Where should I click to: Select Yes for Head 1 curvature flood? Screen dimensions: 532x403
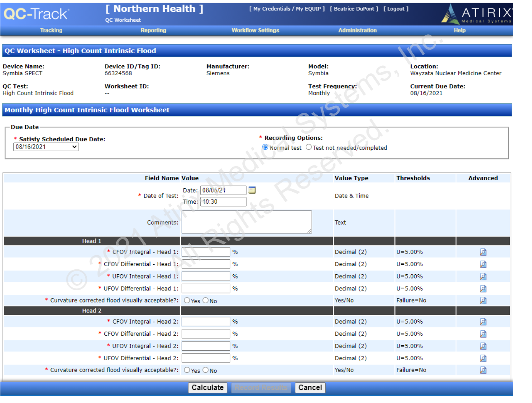click(x=187, y=301)
